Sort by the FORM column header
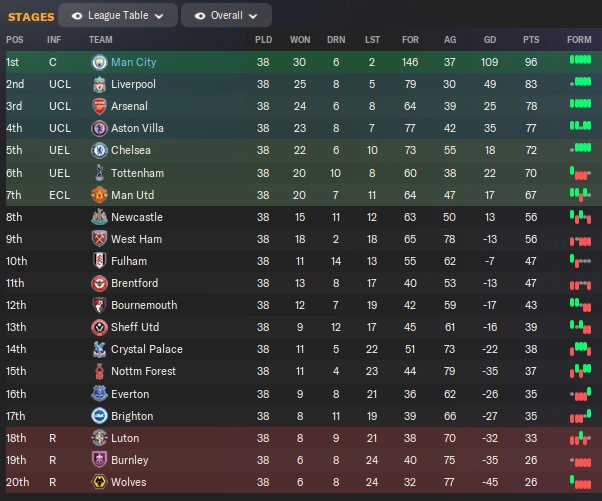Image resolution: width=602 pixels, height=501 pixels. pos(579,39)
